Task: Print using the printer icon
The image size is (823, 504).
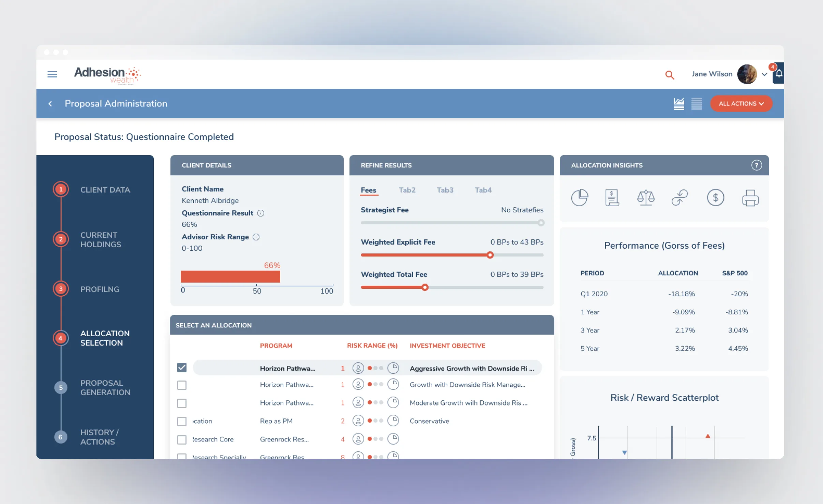Action: point(750,198)
